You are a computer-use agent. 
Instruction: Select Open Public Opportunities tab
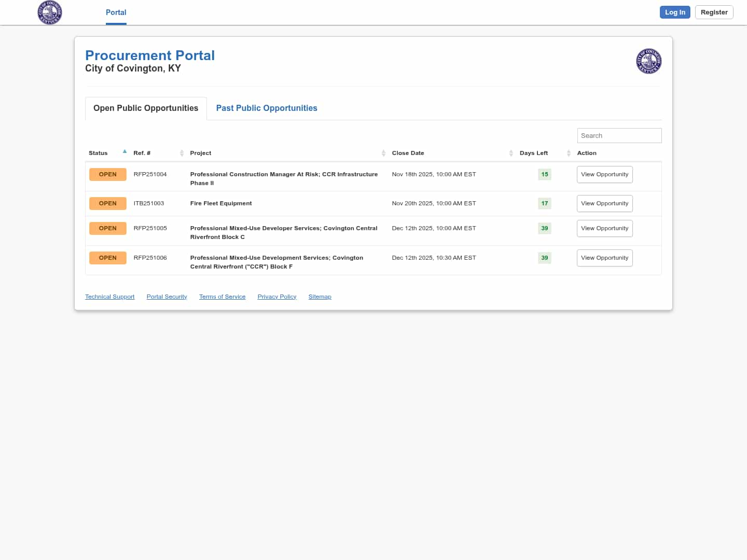pyautogui.click(x=146, y=108)
